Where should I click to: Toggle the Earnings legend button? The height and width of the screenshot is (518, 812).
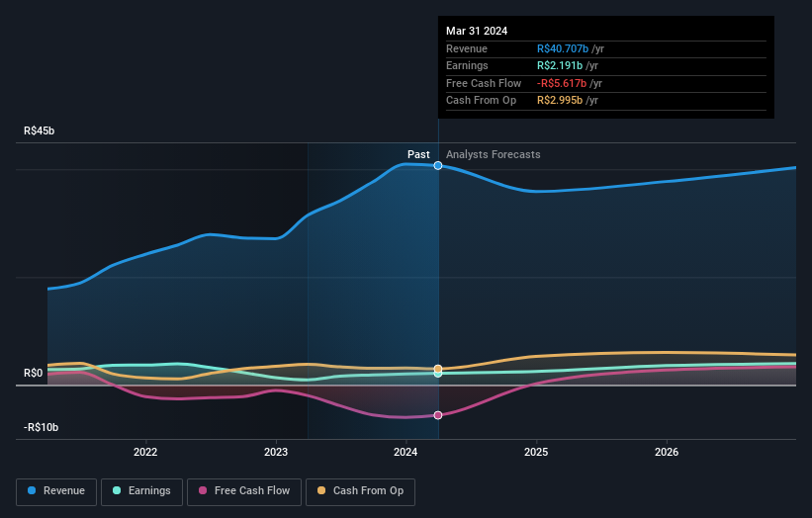[141, 491]
